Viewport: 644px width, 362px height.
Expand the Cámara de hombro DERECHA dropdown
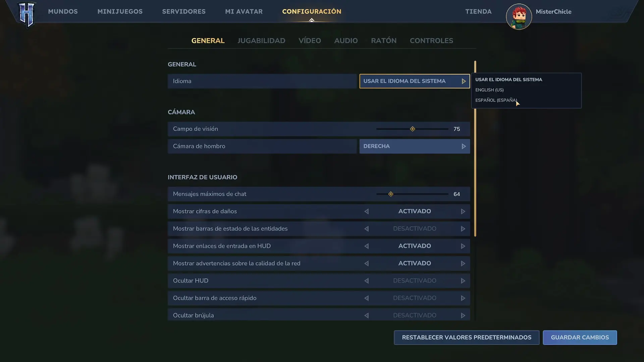pos(415,146)
